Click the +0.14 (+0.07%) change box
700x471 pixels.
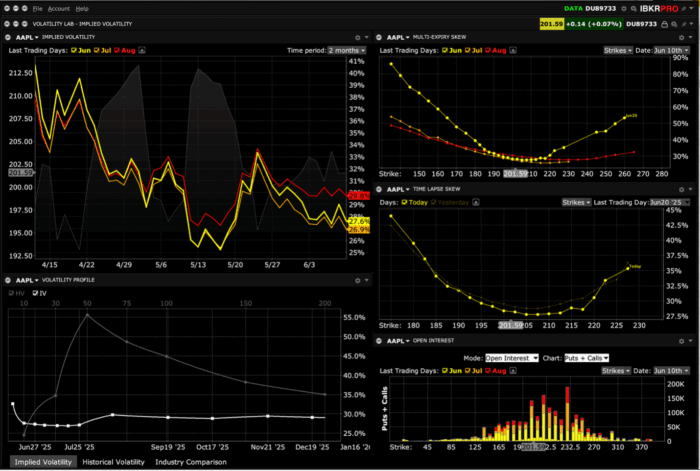[593, 24]
